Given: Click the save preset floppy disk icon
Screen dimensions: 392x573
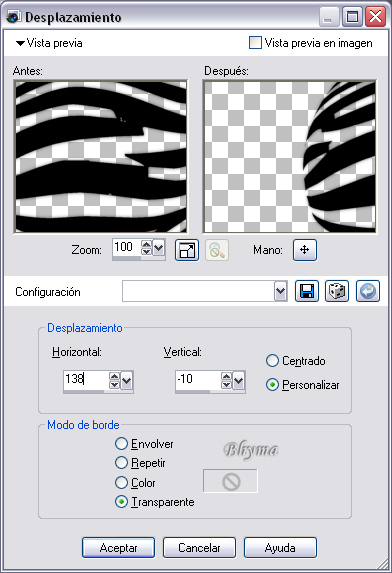Looking at the screenshot, I should pos(307,291).
